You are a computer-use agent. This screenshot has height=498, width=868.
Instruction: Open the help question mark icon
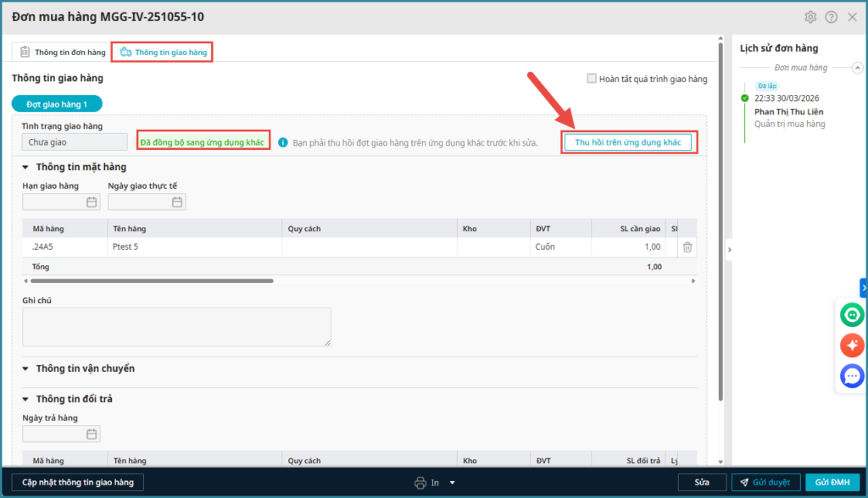click(x=832, y=17)
